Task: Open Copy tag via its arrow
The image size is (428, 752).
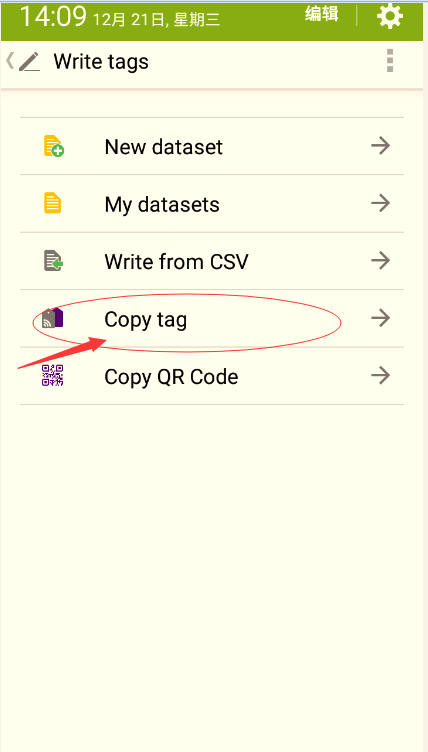Action: (380, 318)
